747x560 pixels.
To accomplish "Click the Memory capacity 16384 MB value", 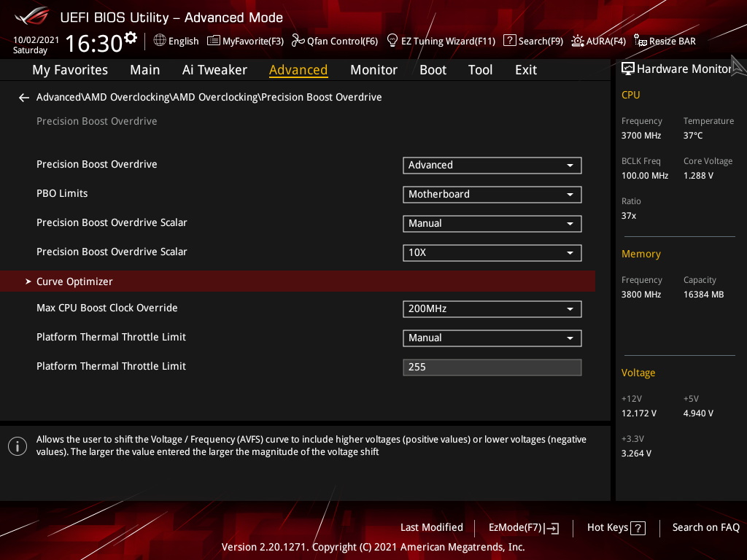I will pyautogui.click(x=703, y=295).
